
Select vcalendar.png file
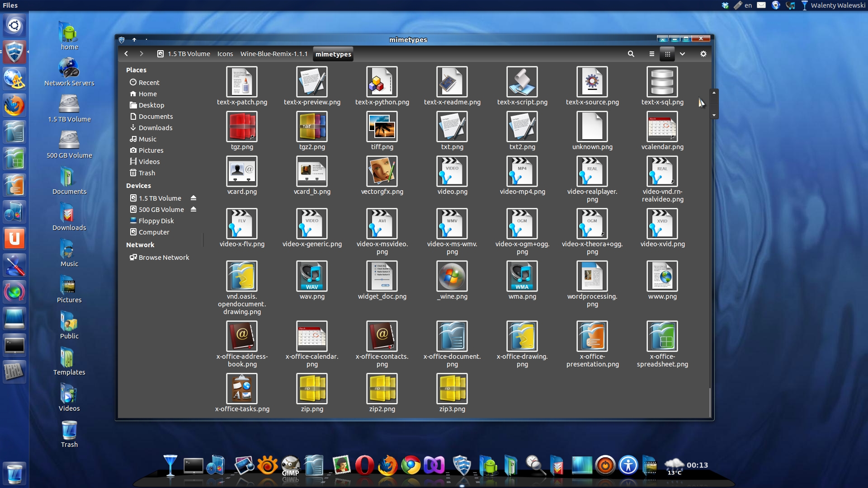[x=662, y=131]
